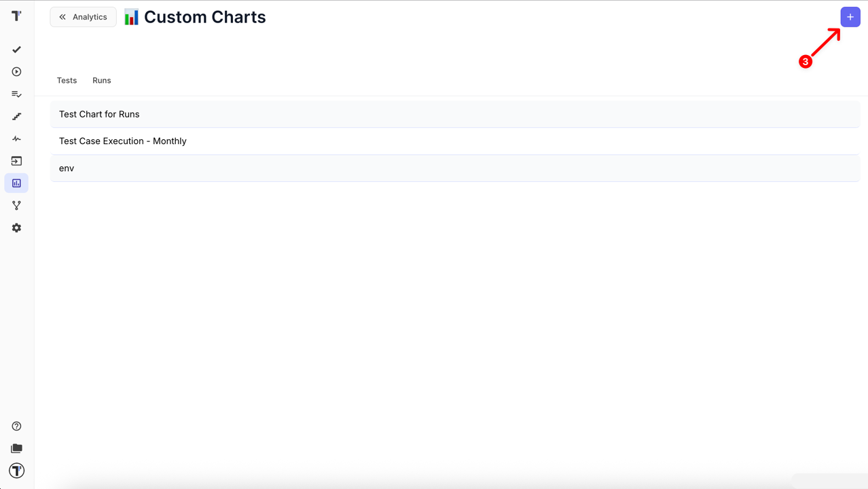Open the 'env' chart entry
868x489 pixels.
pos(67,168)
